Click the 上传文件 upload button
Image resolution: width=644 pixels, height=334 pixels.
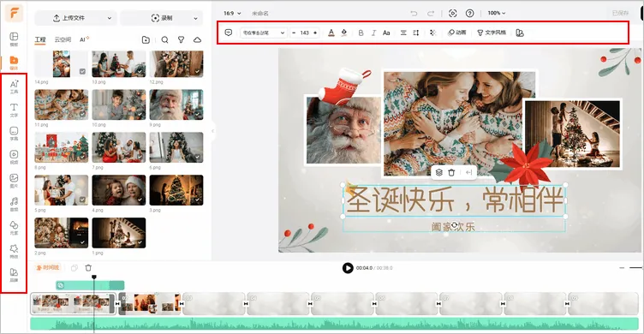coord(69,18)
